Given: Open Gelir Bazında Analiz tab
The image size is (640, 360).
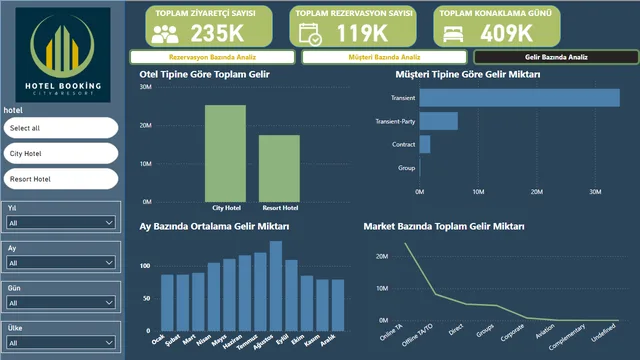Looking at the screenshot, I should coord(556,57).
